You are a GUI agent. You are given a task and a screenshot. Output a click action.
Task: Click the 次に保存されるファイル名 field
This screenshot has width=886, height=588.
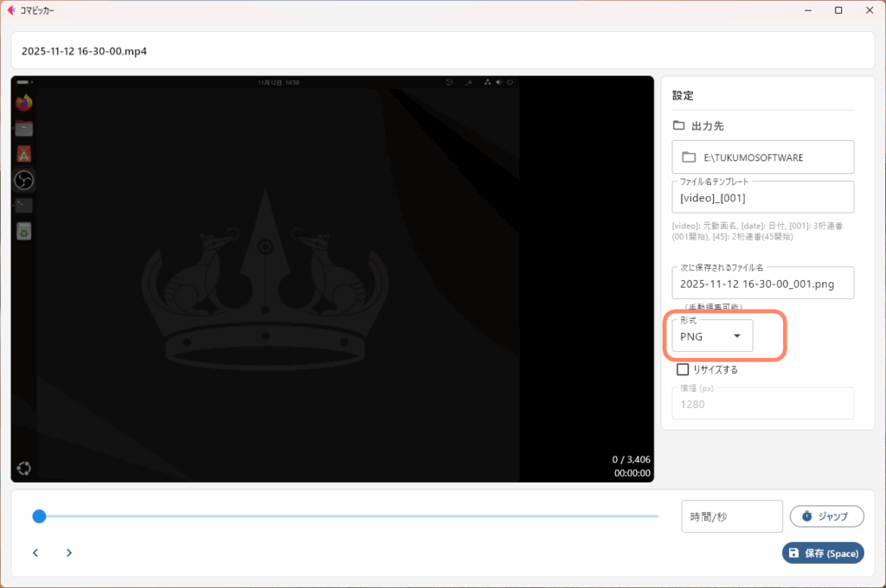[x=762, y=284]
